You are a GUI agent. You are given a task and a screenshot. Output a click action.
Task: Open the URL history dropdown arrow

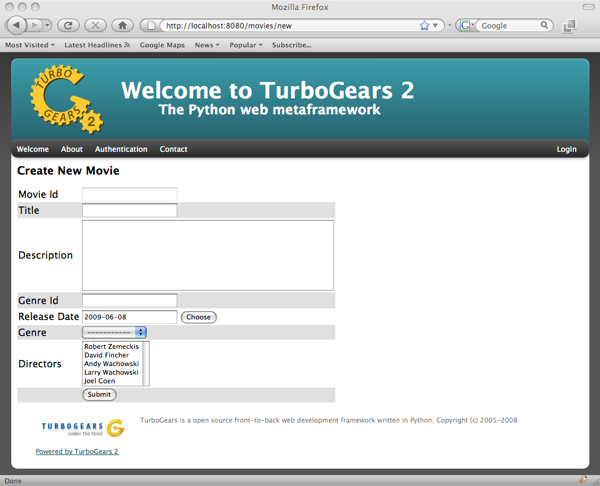coord(435,26)
